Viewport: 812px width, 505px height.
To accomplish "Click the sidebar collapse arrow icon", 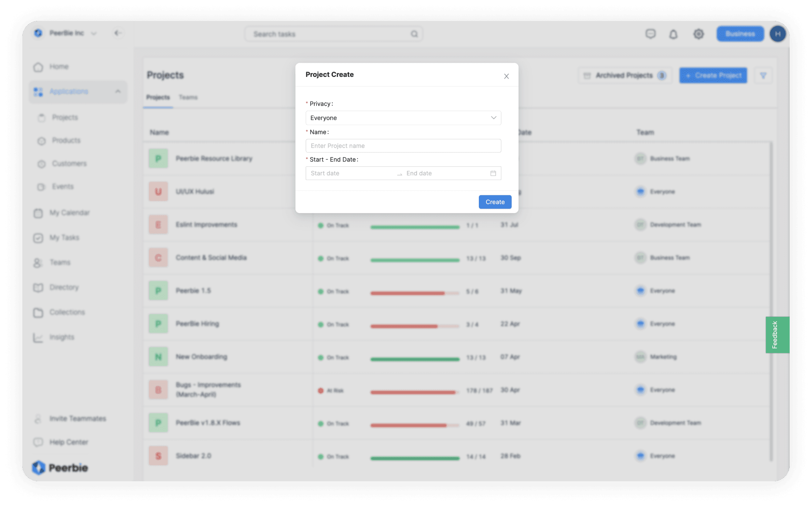I will 118,33.
